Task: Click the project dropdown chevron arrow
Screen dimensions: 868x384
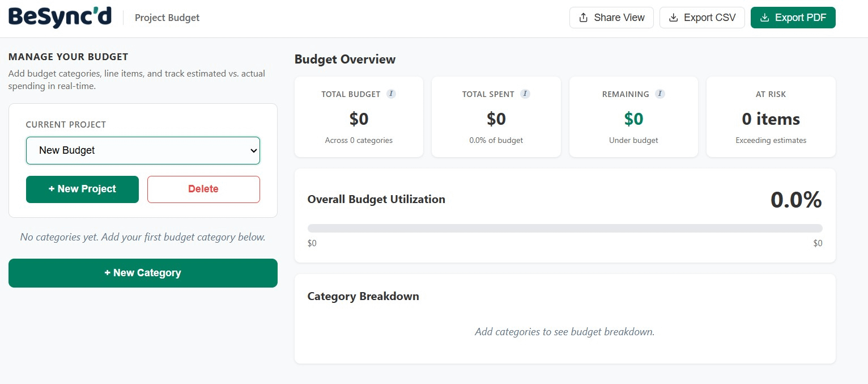Action: [x=254, y=151]
